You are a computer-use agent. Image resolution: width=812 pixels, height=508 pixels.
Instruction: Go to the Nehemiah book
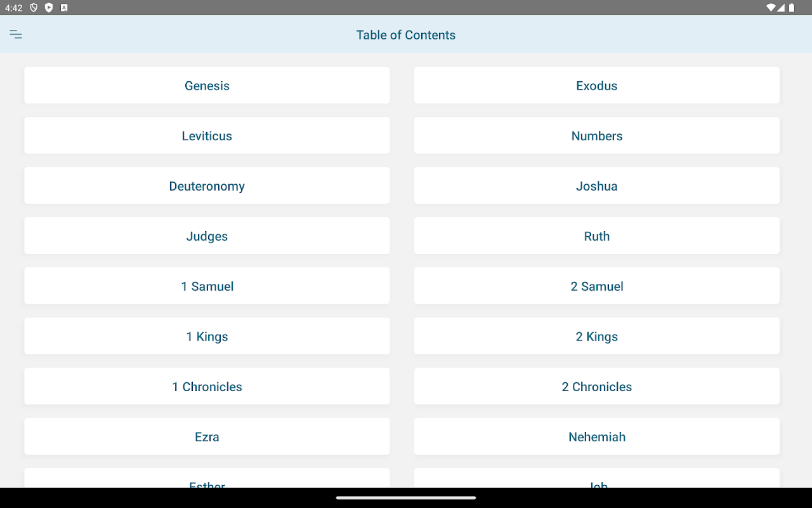click(596, 436)
